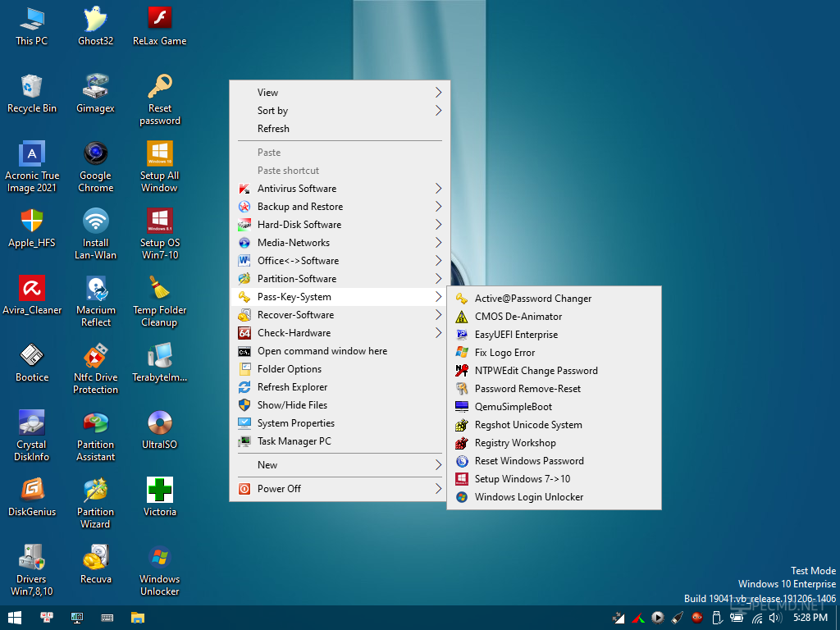Launch CMOS De-Animator
This screenshot has width=840, height=630.
point(554,317)
